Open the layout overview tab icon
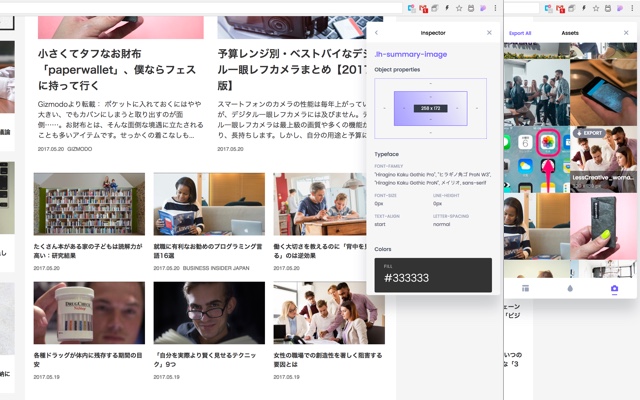 point(525,289)
